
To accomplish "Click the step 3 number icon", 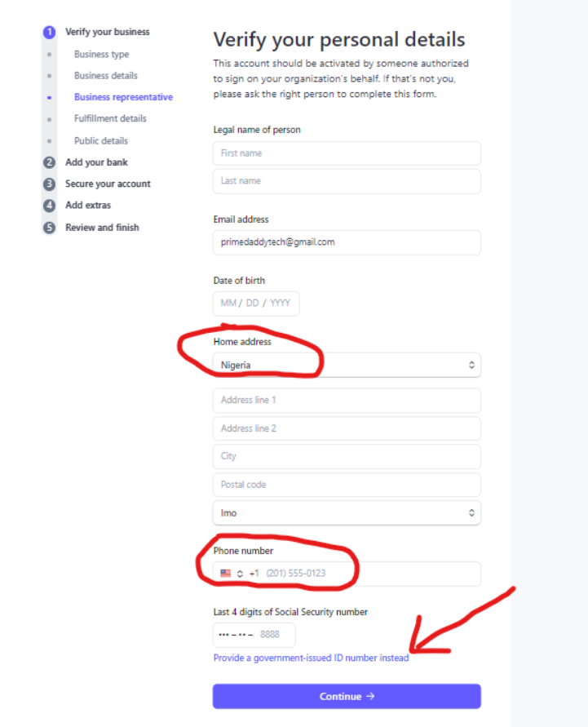I will [49, 184].
